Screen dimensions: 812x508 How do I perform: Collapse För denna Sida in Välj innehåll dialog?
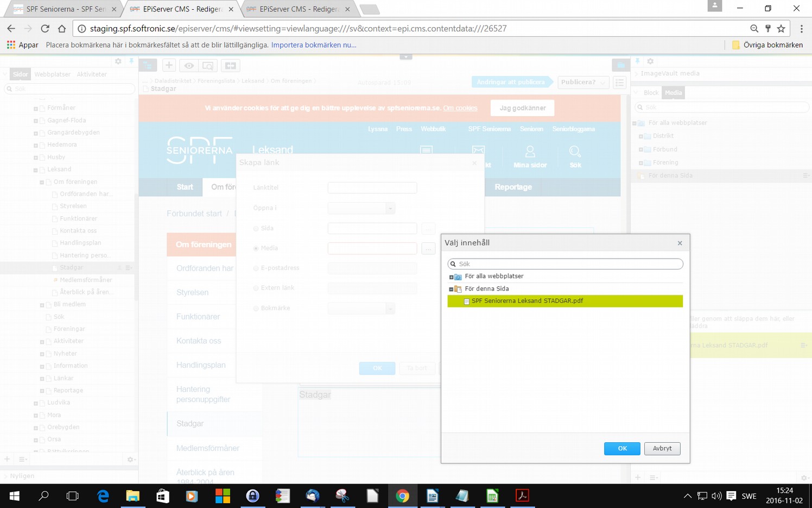[451, 289]
